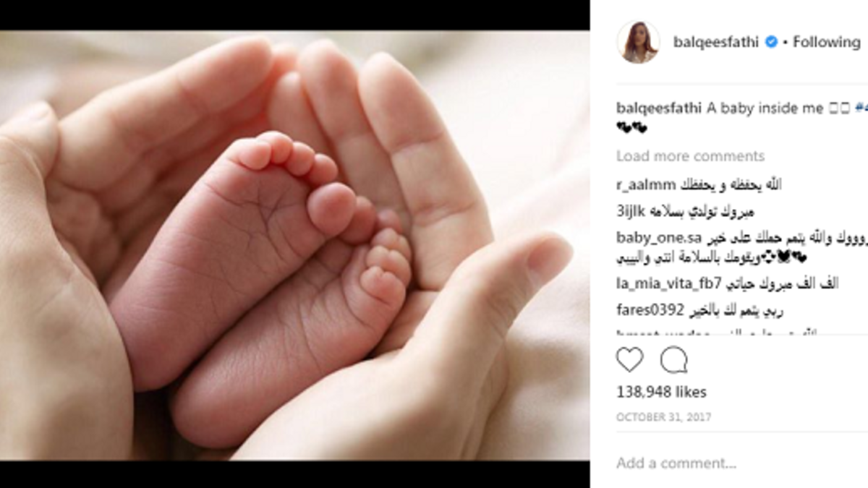This screenshot has width=868, height=488.
Task: Open commenter la_mia_vita_fb7 profile
Action: (660, 283)
